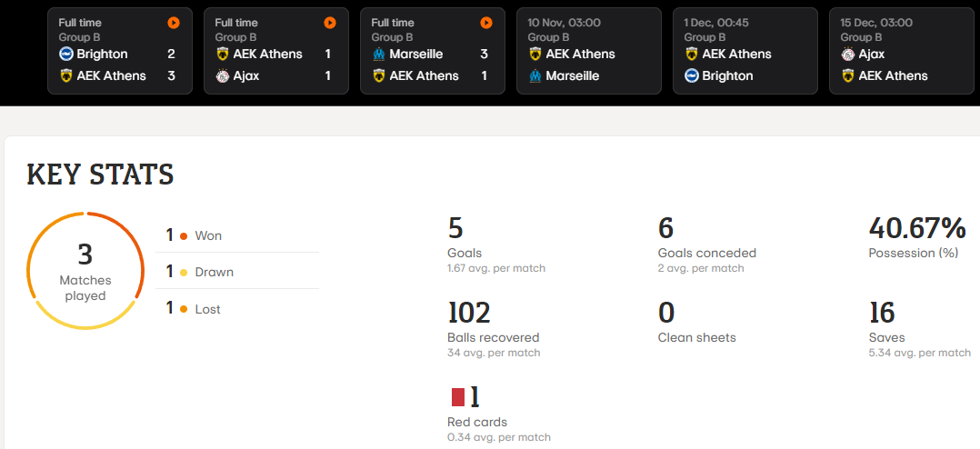Select the Lost legend entry

click(x=237, y=308)
